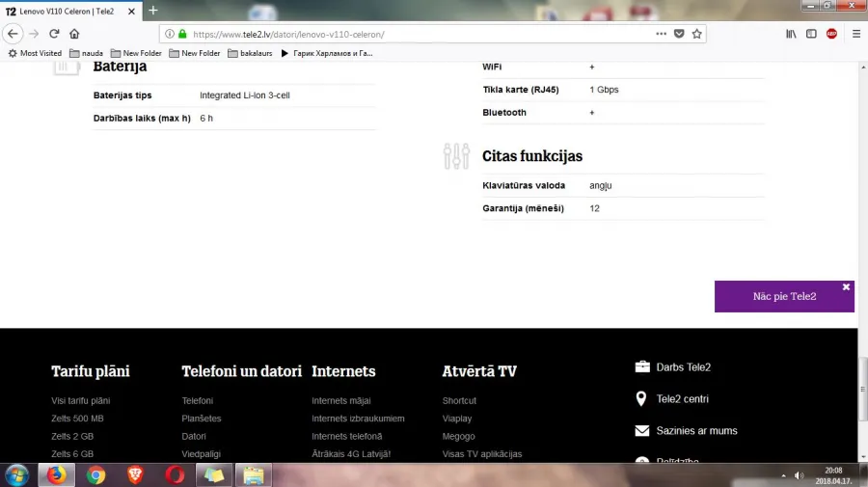Open Zelts 2 GB link
The image size is (868, 487).
pos(72,436)
